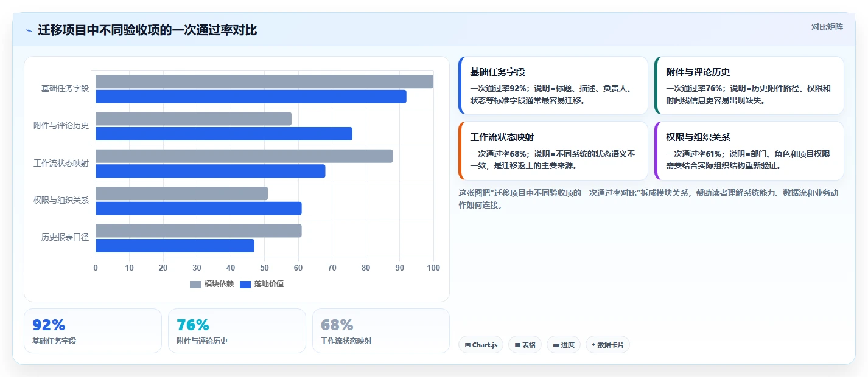Click the blue bar for 附件与评论历史
The image size is (868, 377).
coord(224,134)
